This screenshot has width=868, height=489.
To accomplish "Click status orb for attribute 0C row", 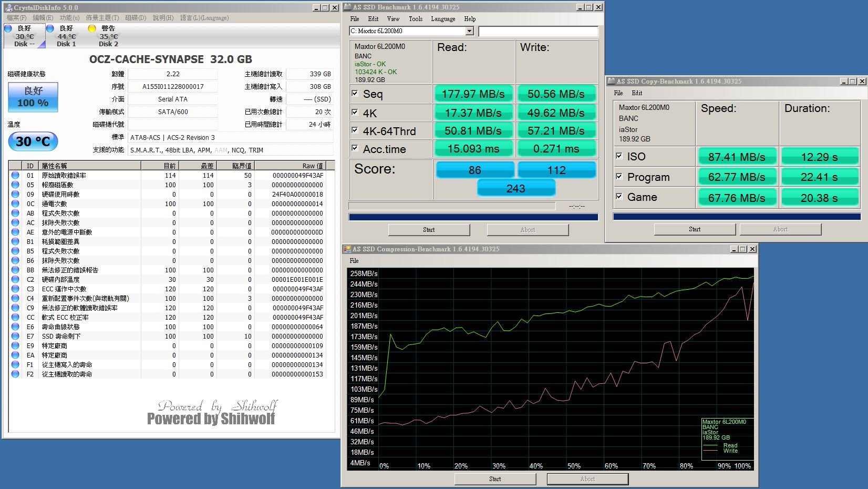I will pyautogui.click(x=15, y=203).
